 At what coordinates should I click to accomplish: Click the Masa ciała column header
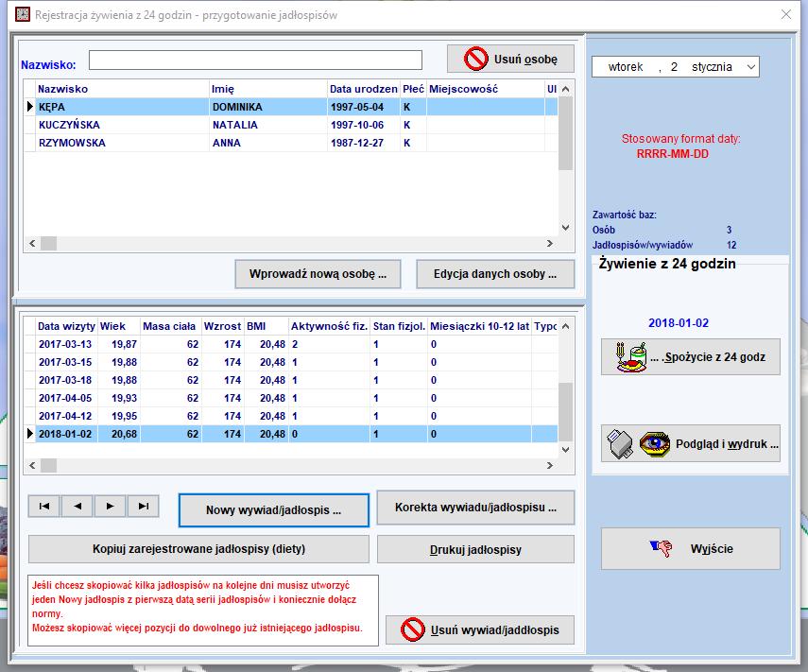point(170,326)
